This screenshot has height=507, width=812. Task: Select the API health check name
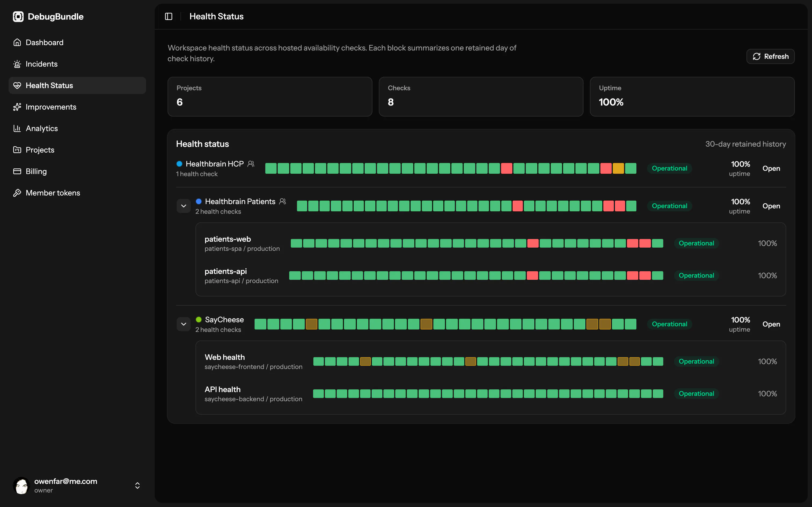click(223, 389)
